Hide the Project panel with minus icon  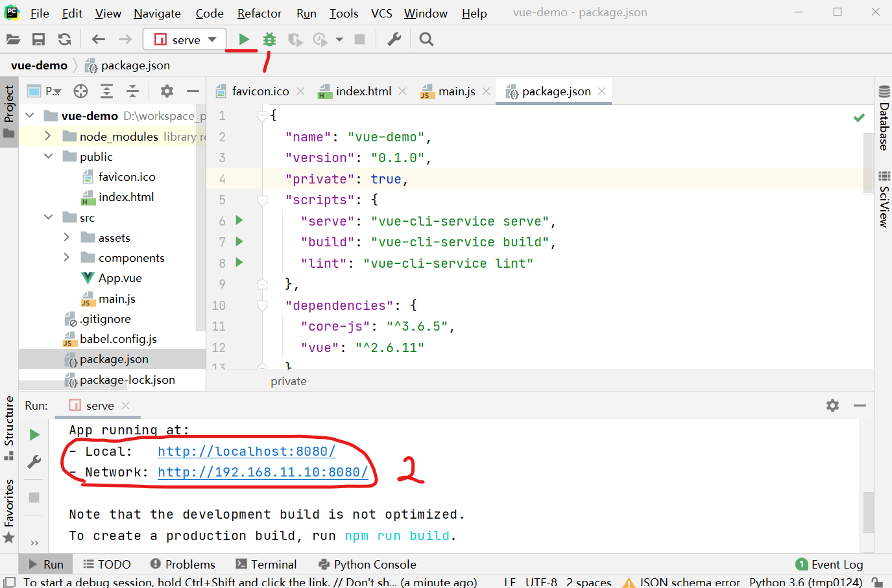(193, 91)
